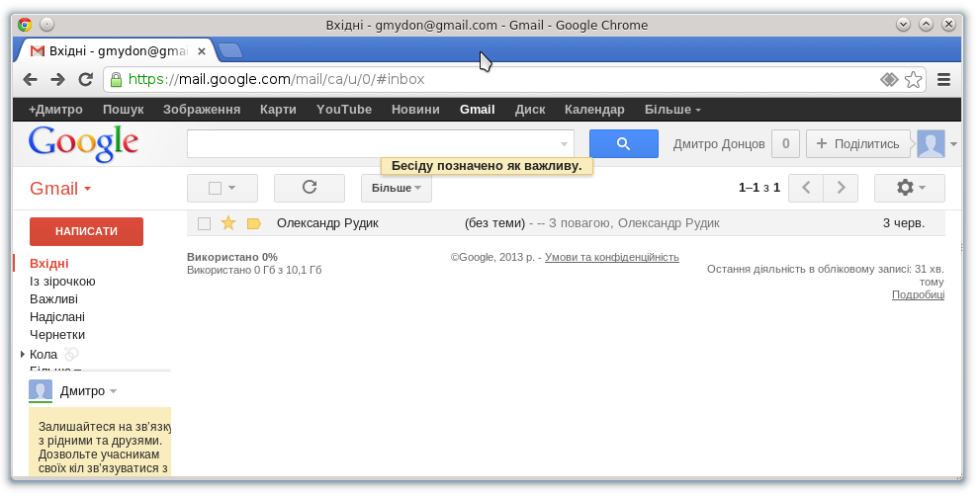Open the Подробиці account activity link
The height and width of the screenshot is (497, 980).
[918, 294]
